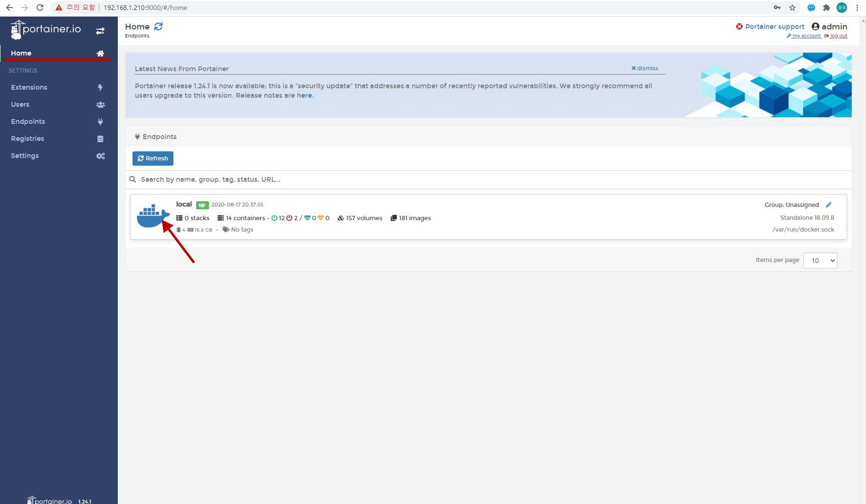Click the green 'up' status badge
The width and height of the screenshot is (866, 504).
[202, 205]
